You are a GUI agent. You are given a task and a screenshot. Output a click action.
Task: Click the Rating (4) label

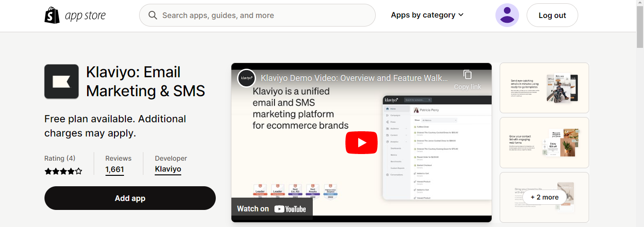(x=60, y=158)
